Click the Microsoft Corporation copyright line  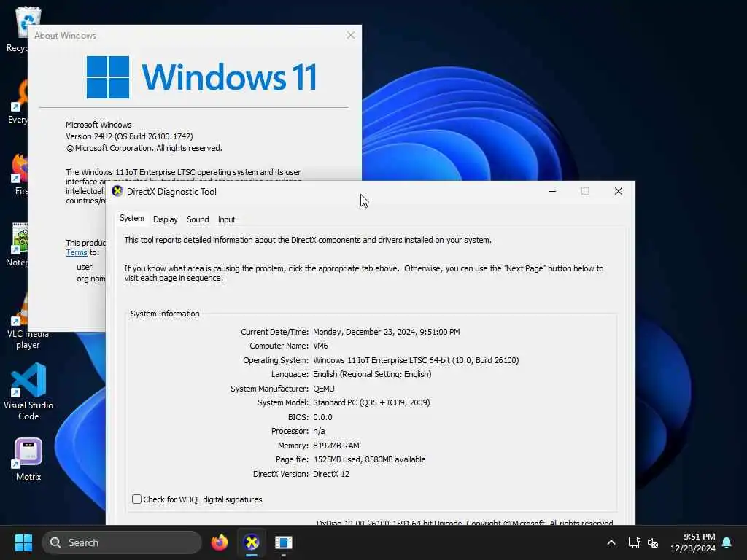(x=144, y=149)
